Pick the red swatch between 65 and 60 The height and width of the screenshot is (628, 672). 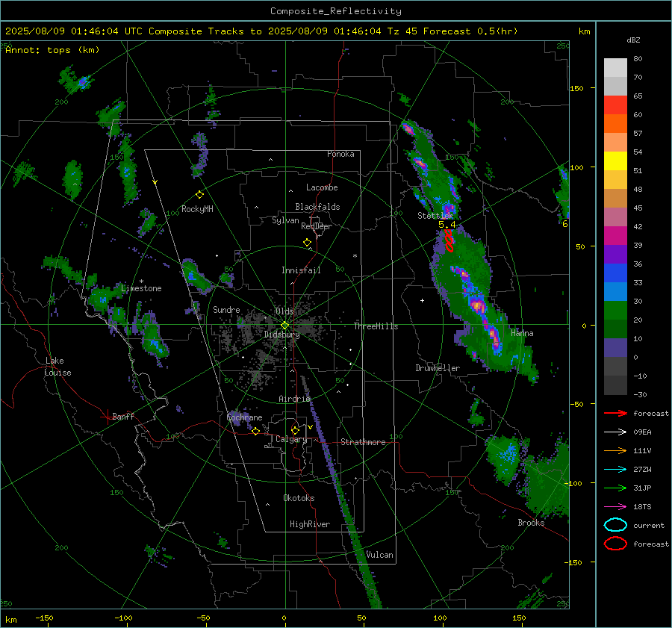coord(615,105)
